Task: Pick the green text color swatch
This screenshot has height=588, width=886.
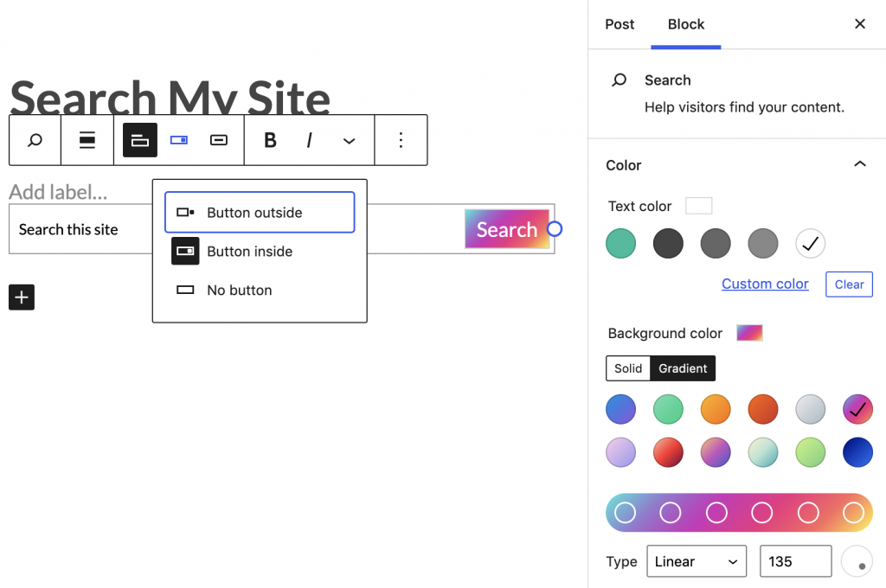Action: click(x=620, y=244)
